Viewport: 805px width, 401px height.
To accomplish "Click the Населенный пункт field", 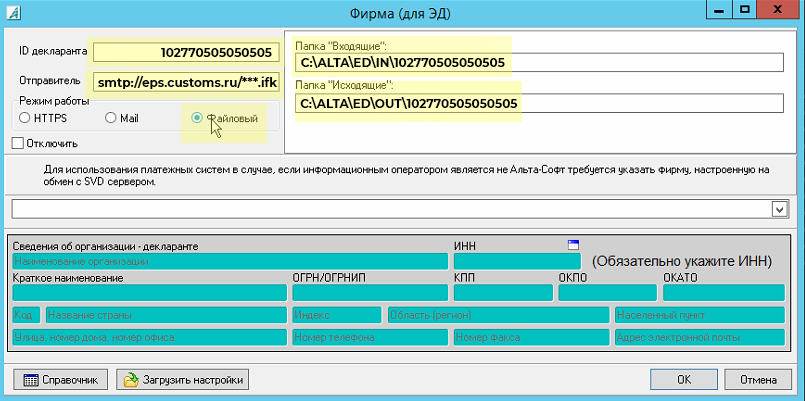I will click(x=700, y=315).
